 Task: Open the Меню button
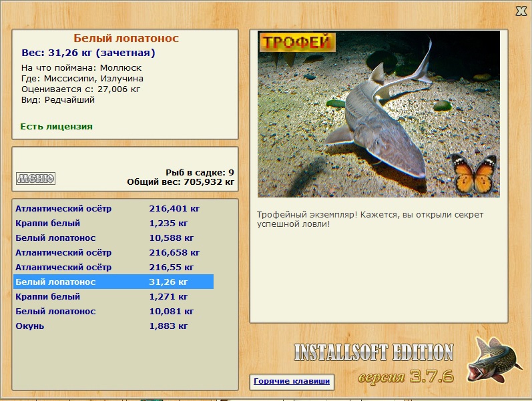tap(35, 178)
